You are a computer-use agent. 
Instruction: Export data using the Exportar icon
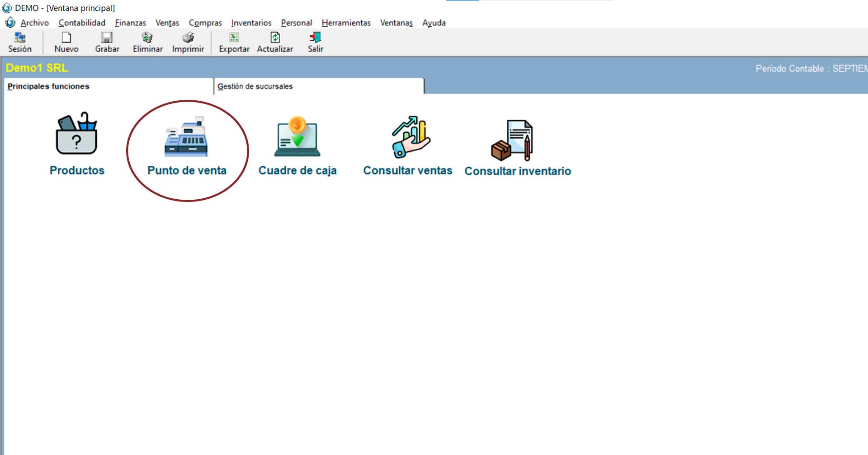(234, 38)
